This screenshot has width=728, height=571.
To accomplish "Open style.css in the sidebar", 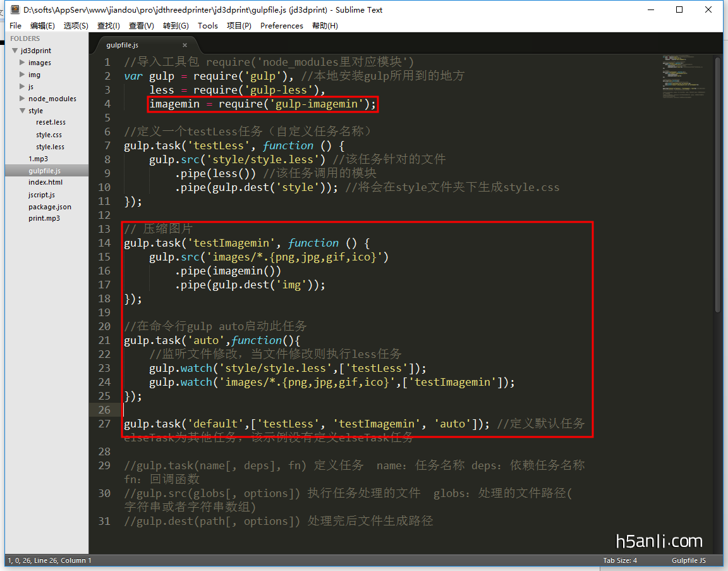I will point(49,135).
